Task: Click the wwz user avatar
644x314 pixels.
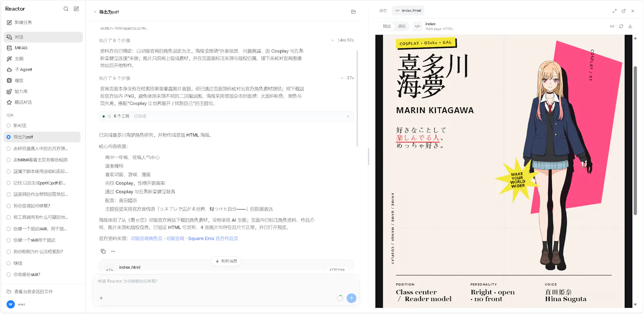Action: point(11,304)
